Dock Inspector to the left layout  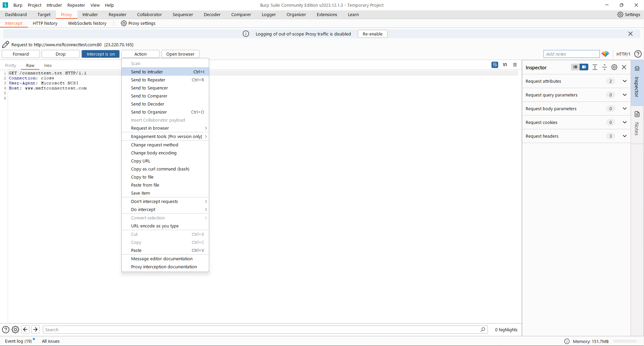pyautogui.click(x=575, y=67)
